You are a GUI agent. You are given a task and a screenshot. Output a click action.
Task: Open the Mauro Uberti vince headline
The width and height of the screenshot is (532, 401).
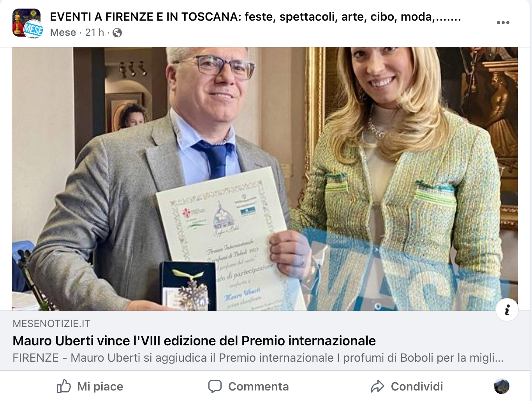tap(194, 341)
